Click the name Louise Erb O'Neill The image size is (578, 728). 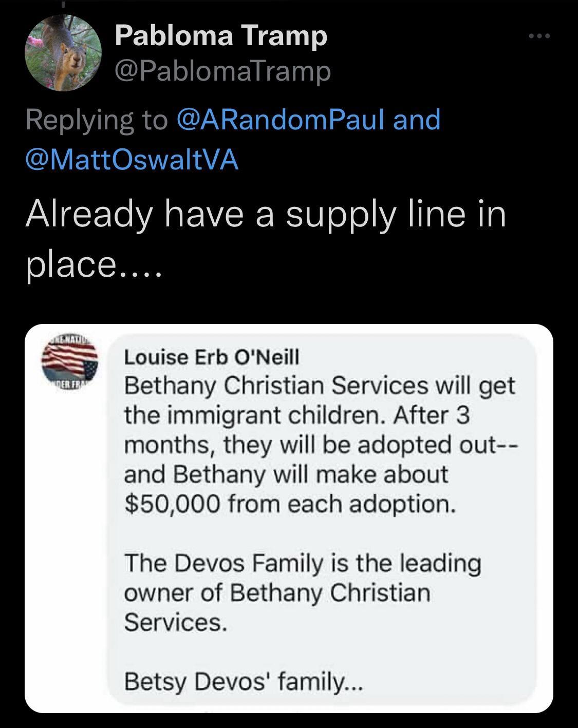click(213, 357)
